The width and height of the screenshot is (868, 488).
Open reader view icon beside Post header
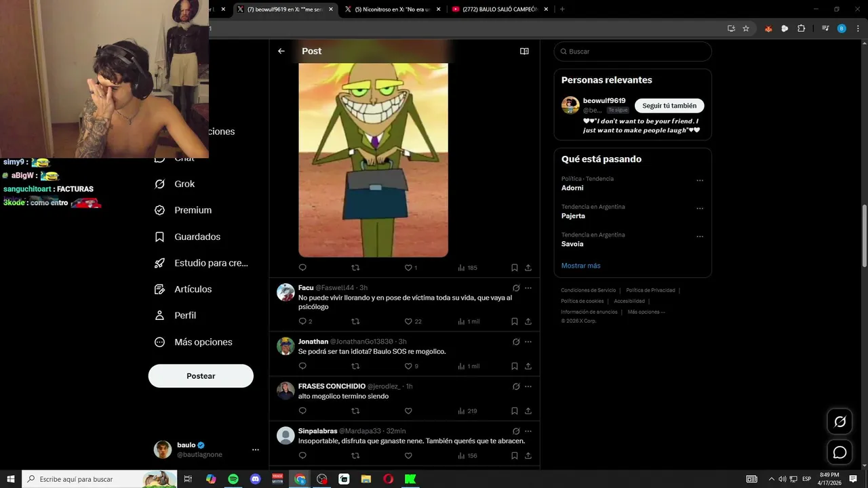point(524,51)
